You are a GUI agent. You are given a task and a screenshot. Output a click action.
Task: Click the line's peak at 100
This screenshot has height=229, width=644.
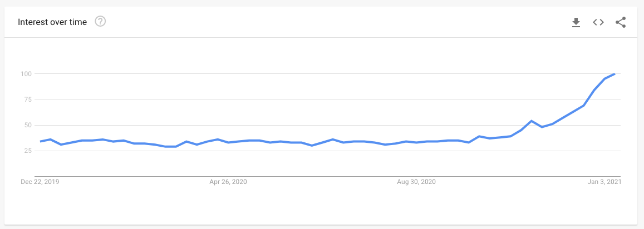pyautogui.click(x=614, y=74)
